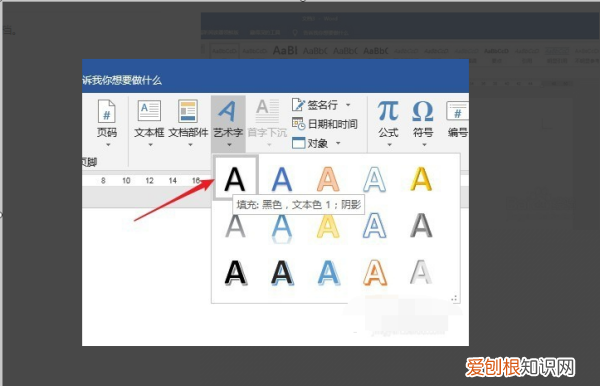The height and width of the screenshot is (386, 600).
Task: Select AaBl heading style in background Word
Action: point(285,50)
